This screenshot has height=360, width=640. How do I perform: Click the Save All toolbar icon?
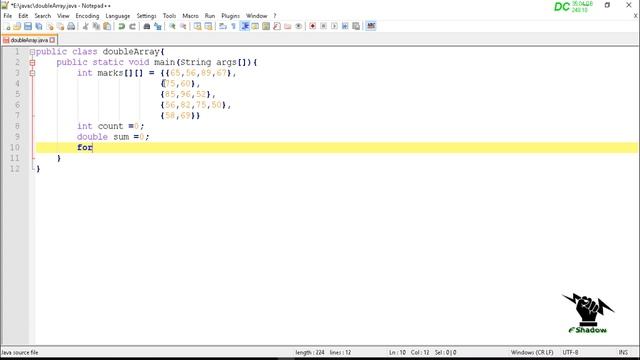coord(39,26)
